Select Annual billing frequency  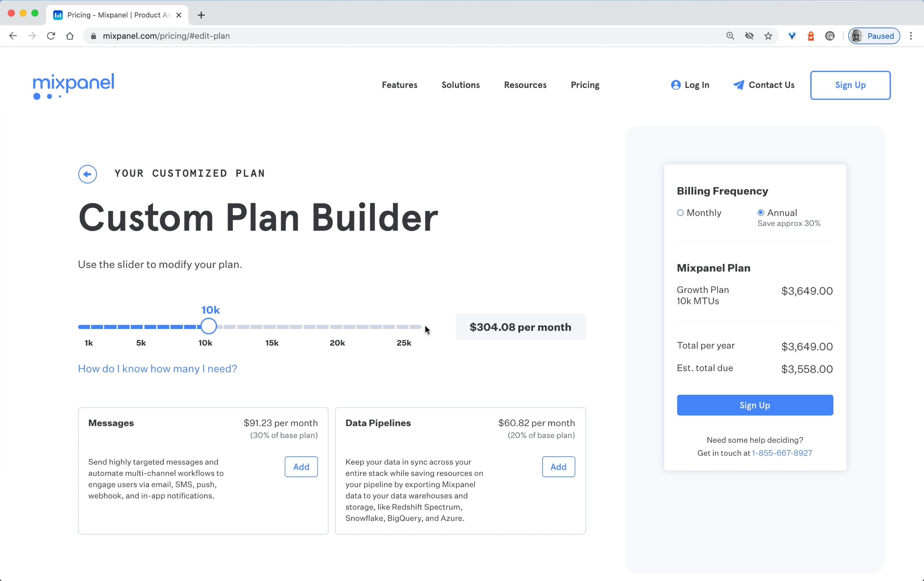(x=760, y=212)
